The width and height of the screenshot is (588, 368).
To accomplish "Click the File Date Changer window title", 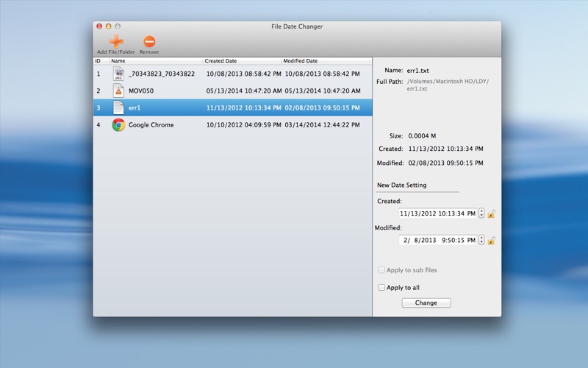I will pyautogui.click(x=297, y=26).
